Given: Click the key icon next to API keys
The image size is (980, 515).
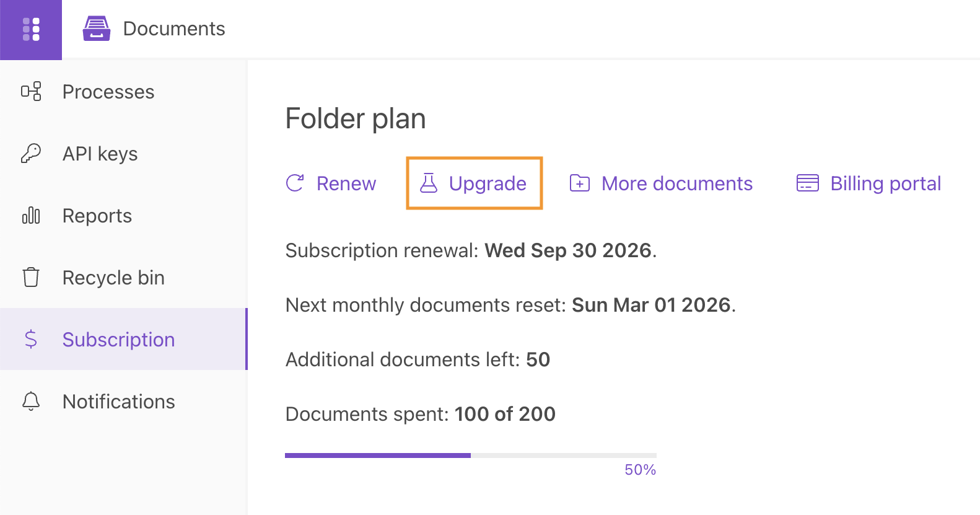Looking at the screenshot, I should 31,153.
